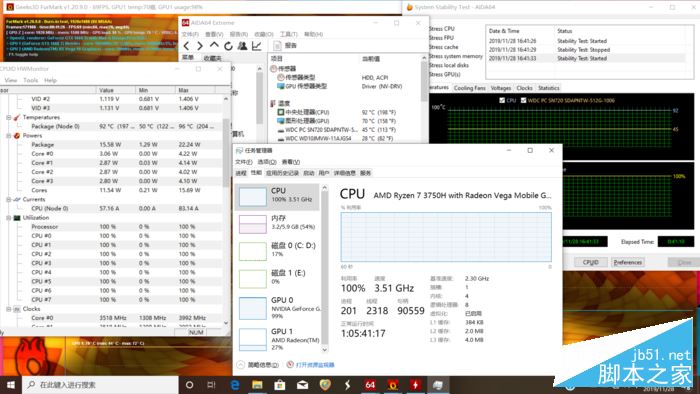The height and width of the screenshot is (394, 700).
Task: Open 选项(O) menu in Task Manager
Action: [x=267, y=162]
